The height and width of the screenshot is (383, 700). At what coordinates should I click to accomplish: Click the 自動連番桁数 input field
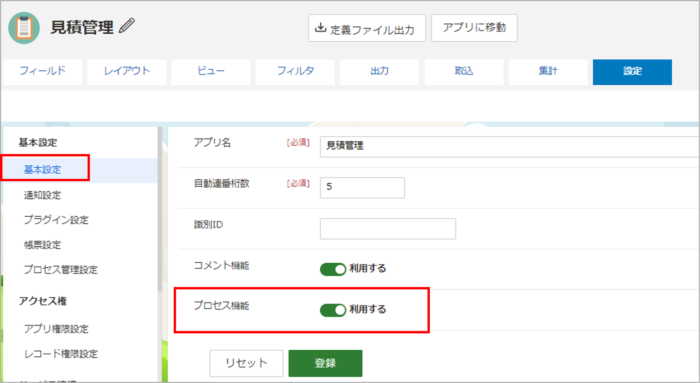pyautogui.click(x=362, y=187)
